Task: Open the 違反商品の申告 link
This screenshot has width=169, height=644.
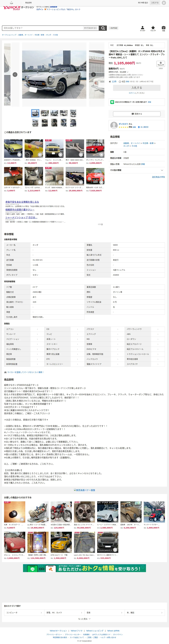Action: 158,177
